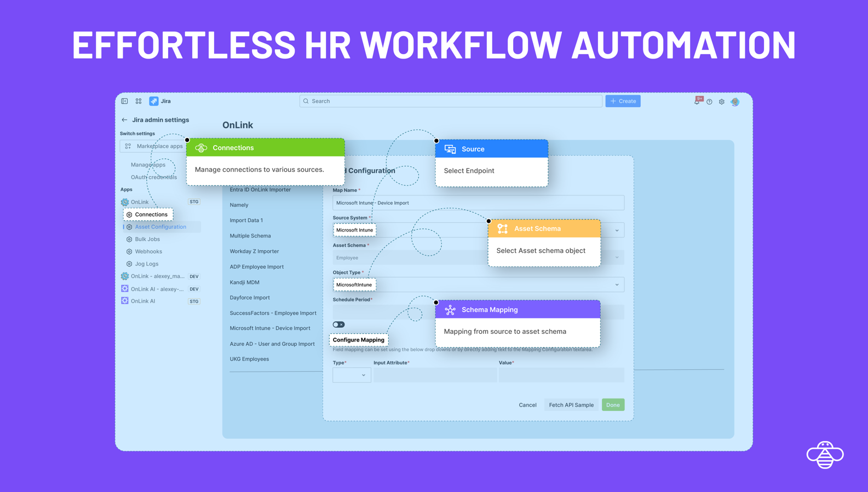Go back with the arrow beside Jira admin settings
The image size is (868, 492).
tap(124, 120)
